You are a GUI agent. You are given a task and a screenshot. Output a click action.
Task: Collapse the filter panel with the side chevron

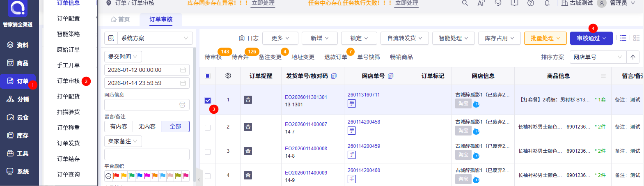coord(199,179)
